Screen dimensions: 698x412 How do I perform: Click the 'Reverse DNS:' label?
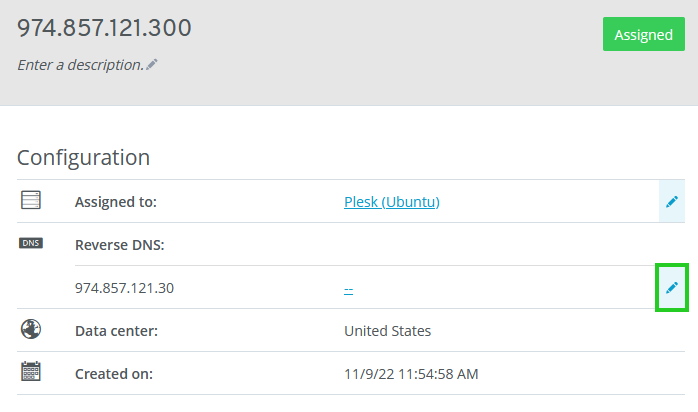click(x=119, y=245)
